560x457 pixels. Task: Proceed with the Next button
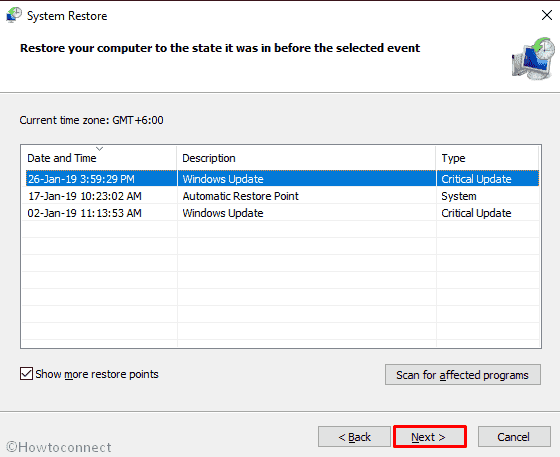(x=430, y=437)
